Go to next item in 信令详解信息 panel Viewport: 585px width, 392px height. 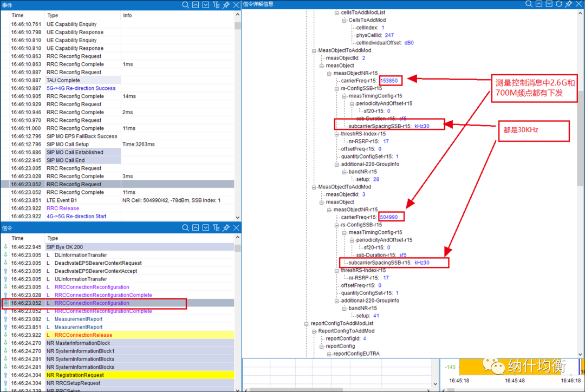point(549,4)
